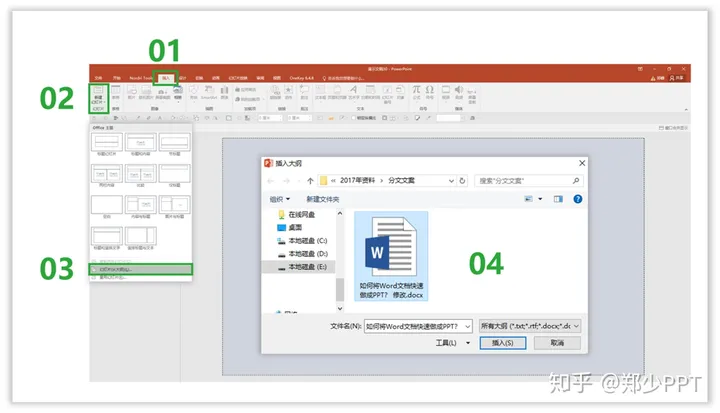
Task: Open the OneKey 6.4.4 tab
Action: pyautogui.click(x=301, y=78)
